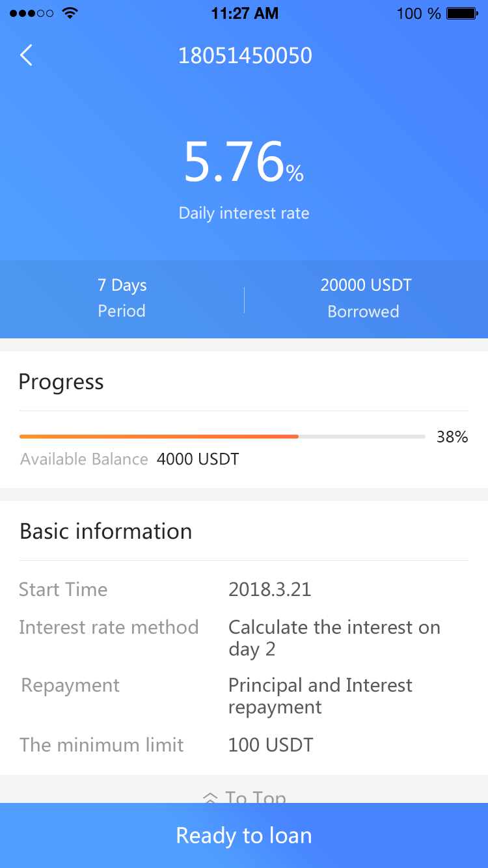Click the Basic information heading
This screenshot has width=488, height=868.
(106, 531)
